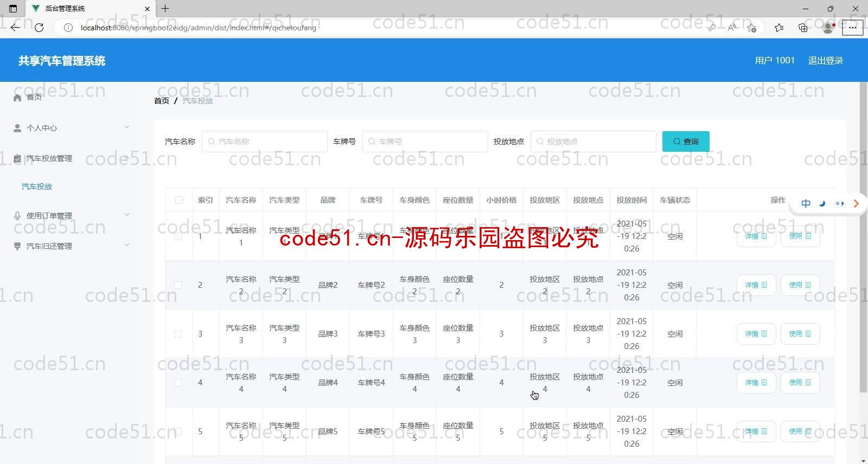The image size is (868, 464).
Task: Toggle the moon icon in the IME toolbar
Action: coord(822,204)
